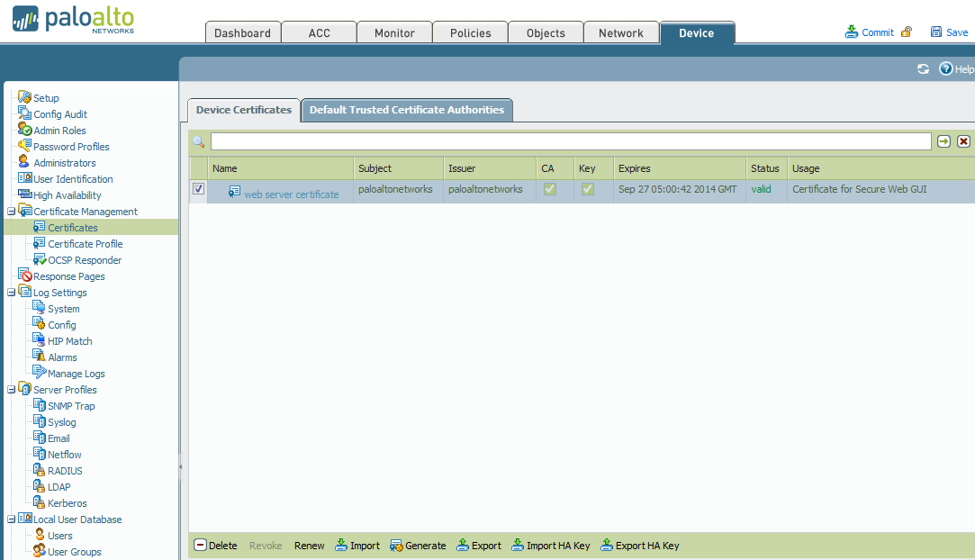The width and height of the screenshot is (975, 560).
Task: Click the Save disk icon
Action: pos(936,32)
